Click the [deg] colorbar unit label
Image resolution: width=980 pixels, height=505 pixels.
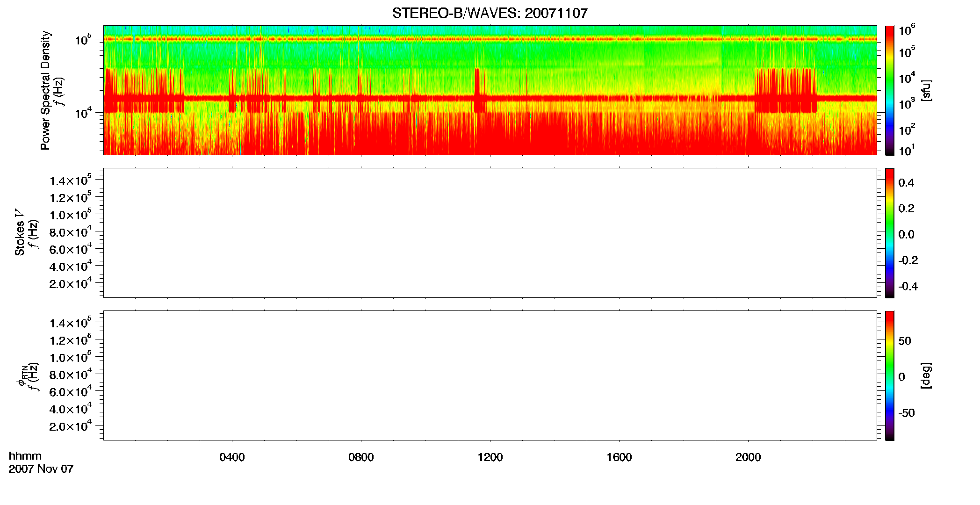click(x=926, y=375)
